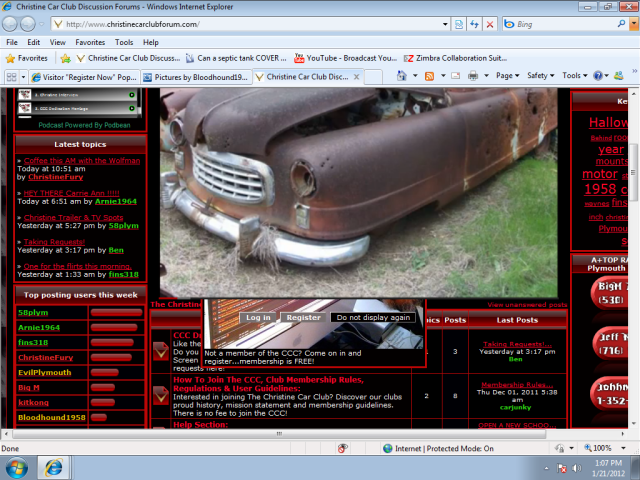Expand the feeds dropdown arrow

443,76
